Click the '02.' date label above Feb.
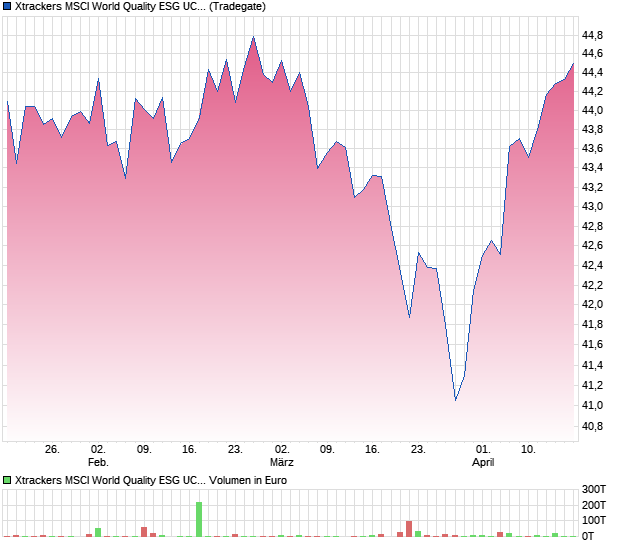Image resolution: width=620 pixels, height=546 pixels. (98, 450)
